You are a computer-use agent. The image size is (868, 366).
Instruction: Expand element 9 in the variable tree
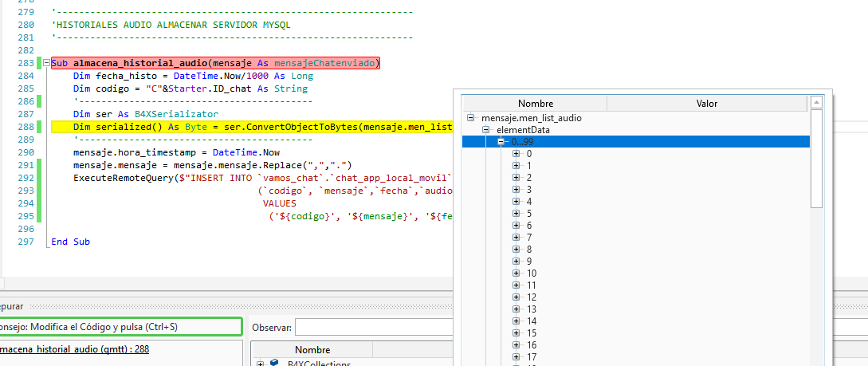click(516, 262)
